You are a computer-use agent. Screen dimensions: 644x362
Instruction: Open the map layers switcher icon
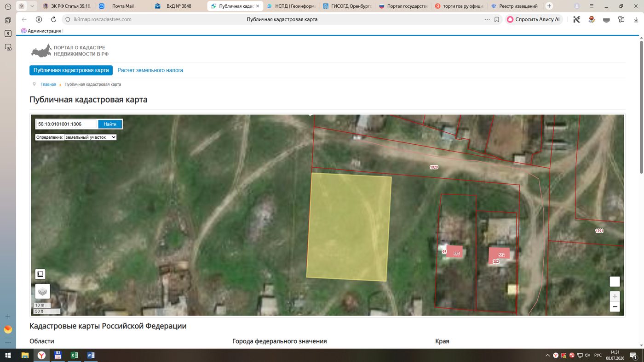(x=42, y=291)
